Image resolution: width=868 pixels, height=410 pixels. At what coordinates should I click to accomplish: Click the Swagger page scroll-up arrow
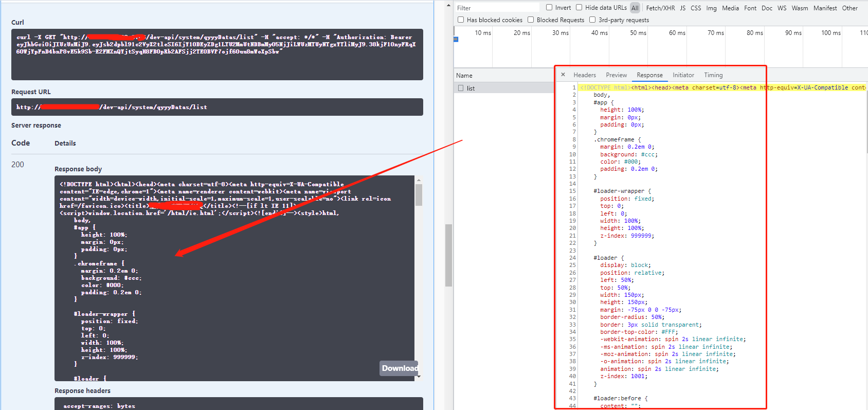point(448,6)
